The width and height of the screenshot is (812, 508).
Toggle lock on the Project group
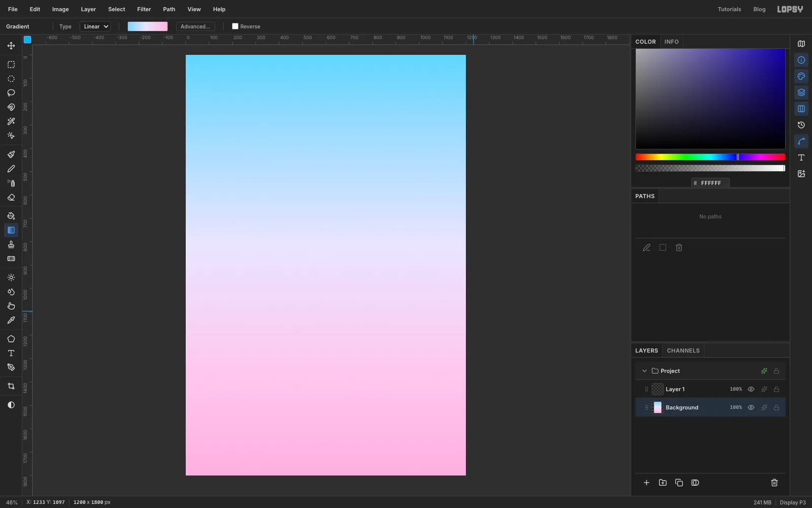tap(776, 371)
